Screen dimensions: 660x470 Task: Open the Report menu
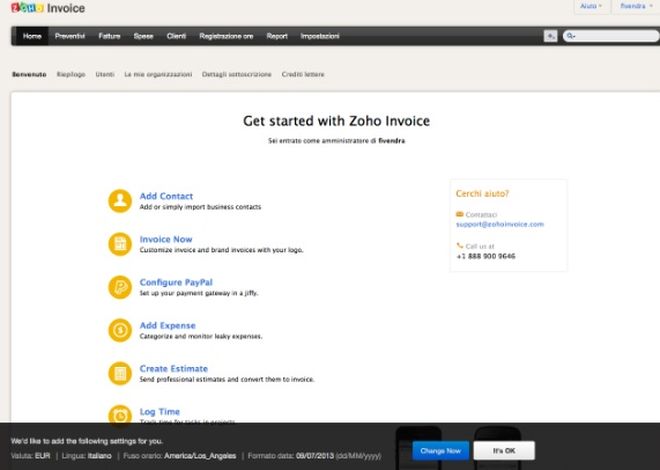(277, 36)
